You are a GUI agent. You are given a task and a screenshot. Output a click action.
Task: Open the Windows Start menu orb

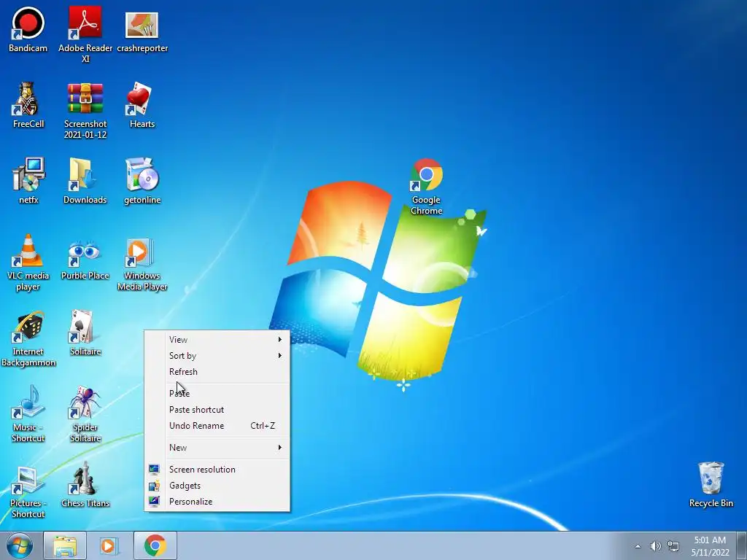(x=20, y=545)
